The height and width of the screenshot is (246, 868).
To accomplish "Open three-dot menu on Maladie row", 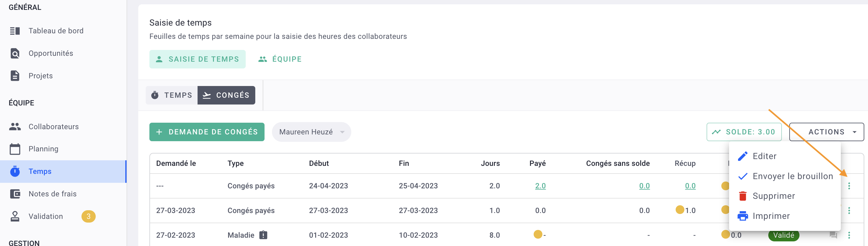I will click(849, 235).
